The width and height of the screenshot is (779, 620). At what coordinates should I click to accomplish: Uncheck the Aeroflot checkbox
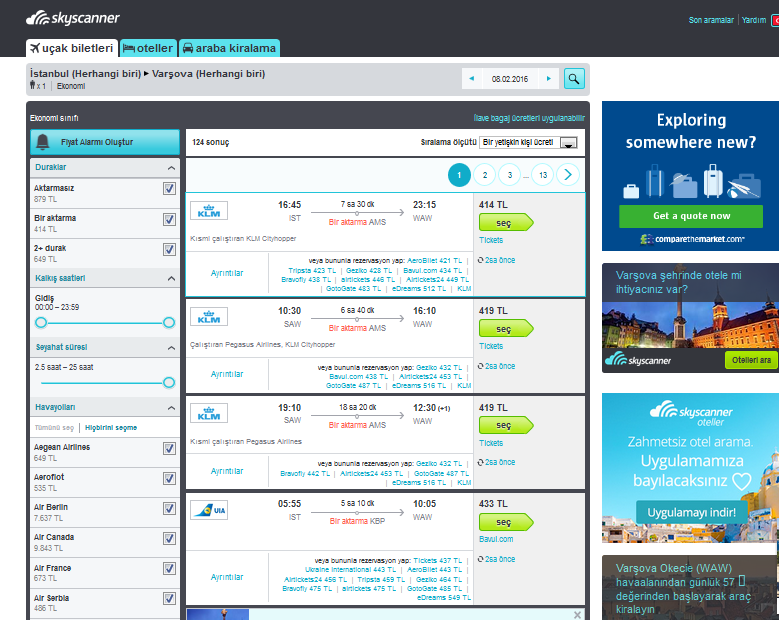click(x=169, y=478)
